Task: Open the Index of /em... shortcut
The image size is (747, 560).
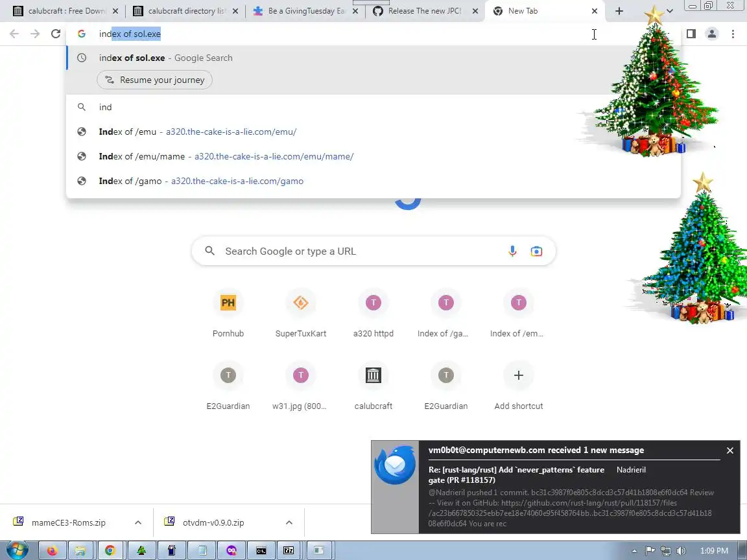Action: [518, 312]
